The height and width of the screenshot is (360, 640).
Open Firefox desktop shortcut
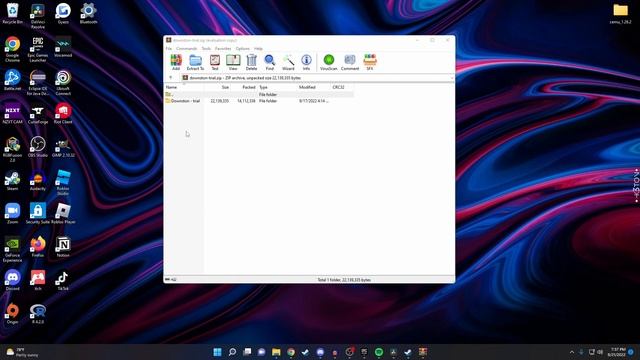[38, 247]
